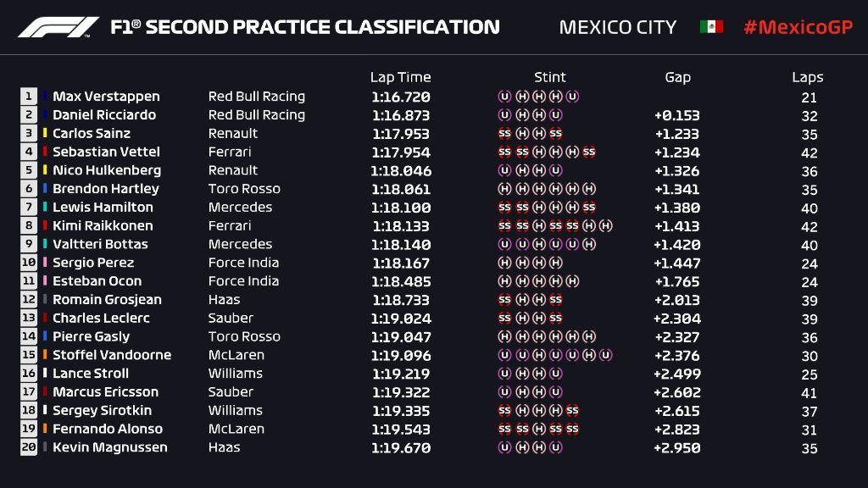Open the #MexicoGP hashtag
The height and width of the screenshot is (488, 868).
point(797,27)
